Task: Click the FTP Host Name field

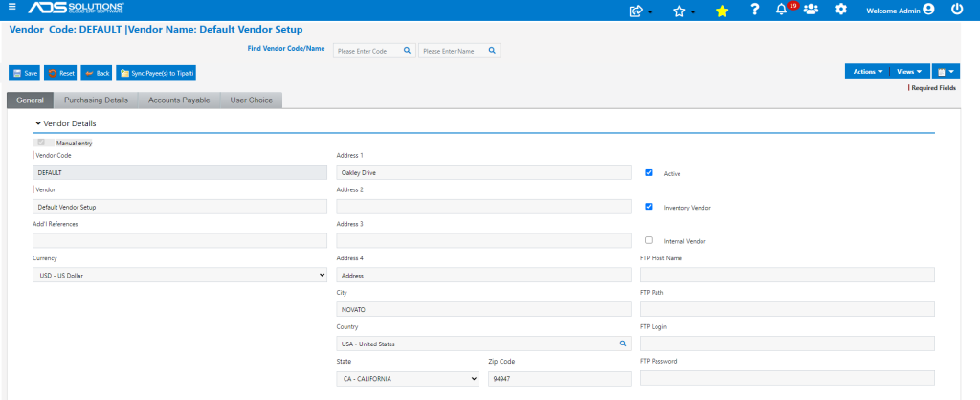Action: (788, 275)
